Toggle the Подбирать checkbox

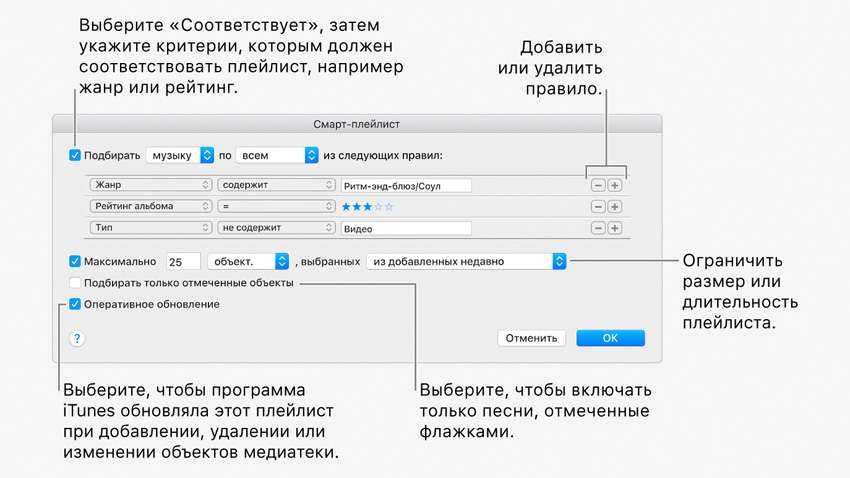coord(75,155)
